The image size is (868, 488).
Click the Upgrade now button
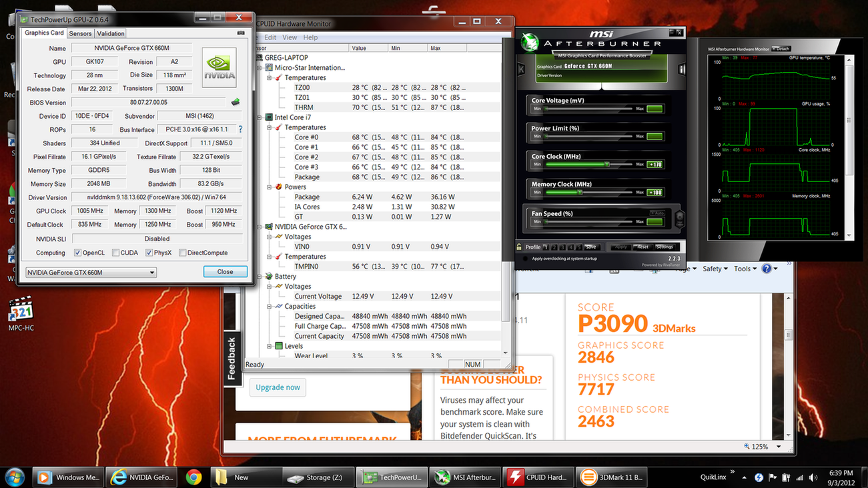[278, 387]
